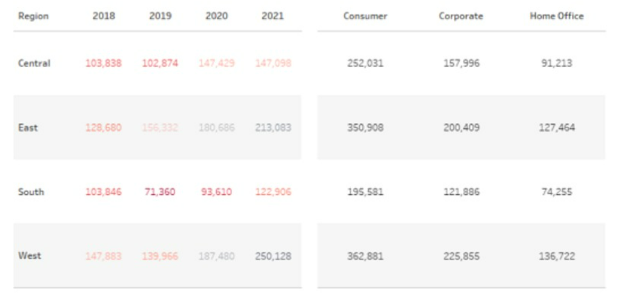The image size is (644, 301).
Task: Select the 103,838 Central 2018 value
Action: pos(104,63)
